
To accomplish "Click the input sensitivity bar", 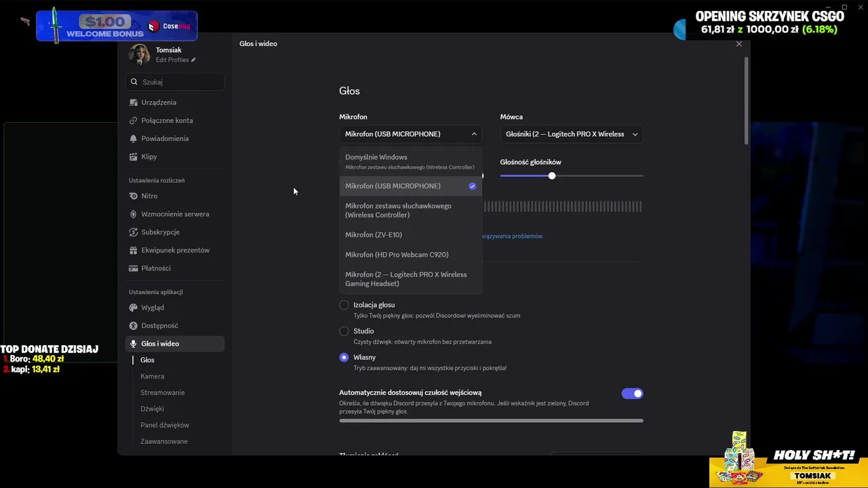I will (x=491, y=420).
